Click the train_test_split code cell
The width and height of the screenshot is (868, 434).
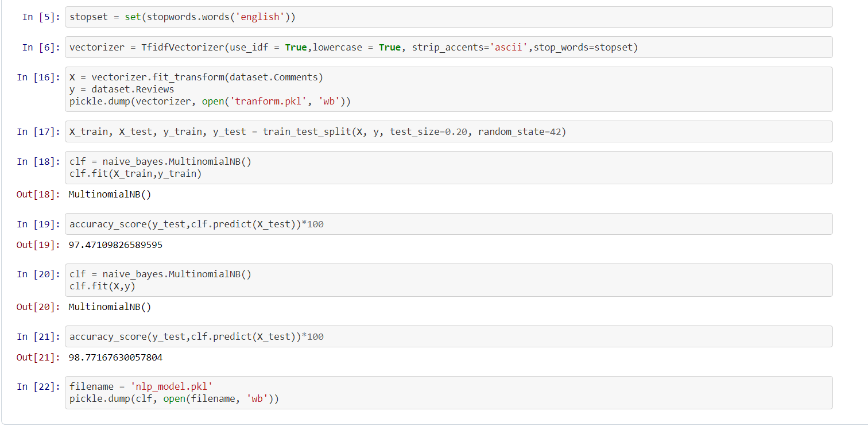click(449, 131)
